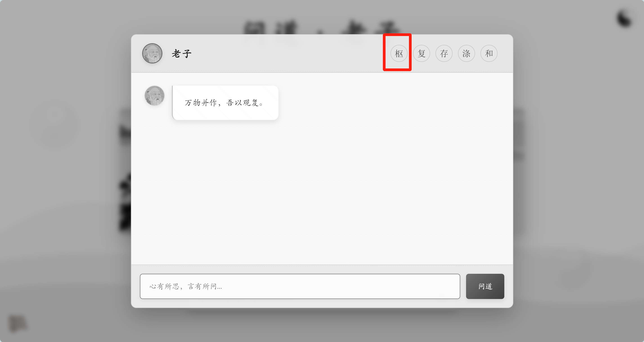The width and height of the screenshot is (644, 342).
Task: Choose the 和 circular icon
Action: [x=489, y=53]
